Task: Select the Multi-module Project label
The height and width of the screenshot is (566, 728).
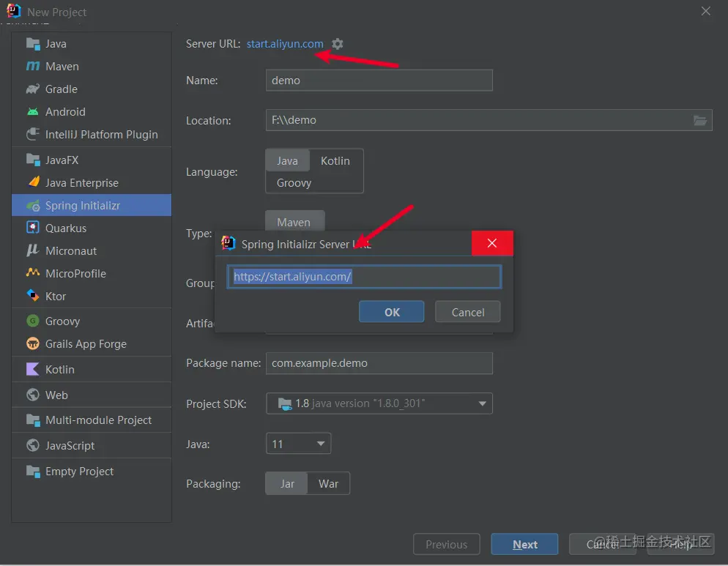Action: point(98,420)
